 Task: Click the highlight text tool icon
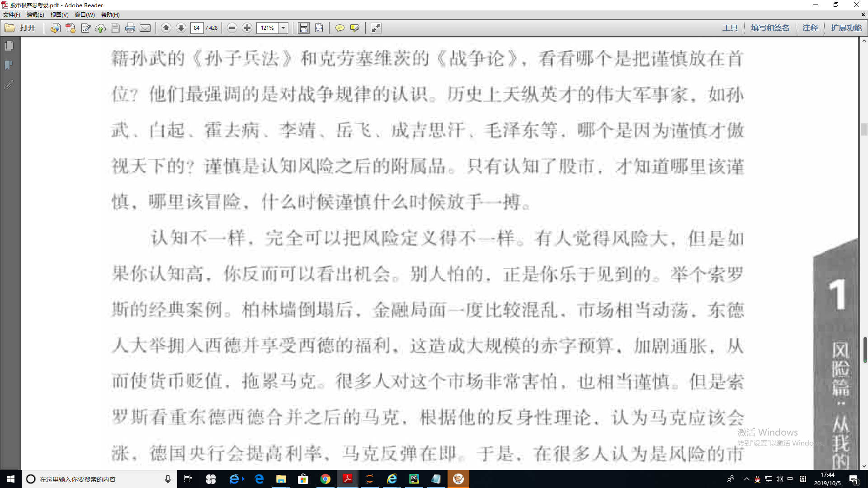[355, 28]
